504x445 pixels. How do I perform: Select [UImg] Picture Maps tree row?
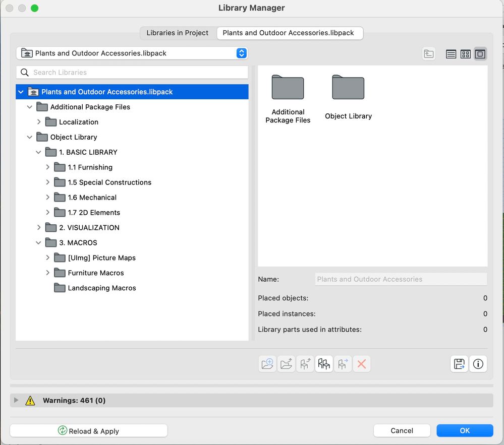pyautogui.click(x=132, y=258)
